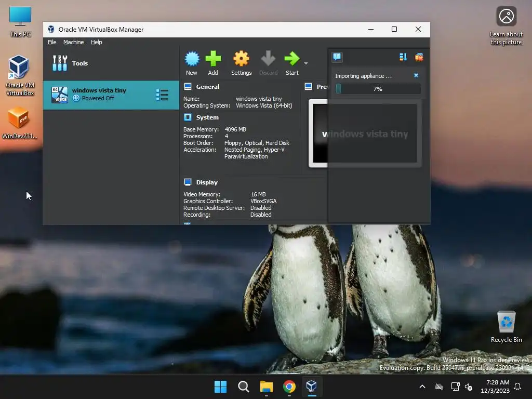Click the Vista OS icon of the VM
The height and width of the screenshot is (399, 532).
tap(60, 95)
